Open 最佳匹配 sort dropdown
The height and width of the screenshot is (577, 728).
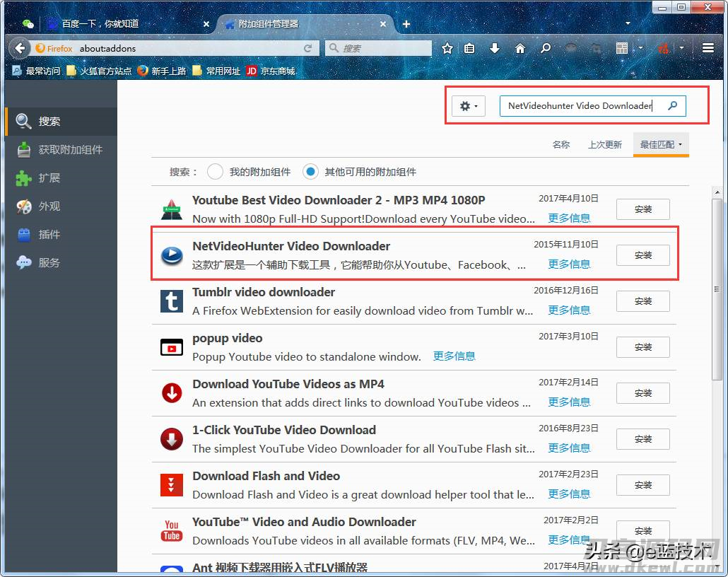(x=661, y=144)
